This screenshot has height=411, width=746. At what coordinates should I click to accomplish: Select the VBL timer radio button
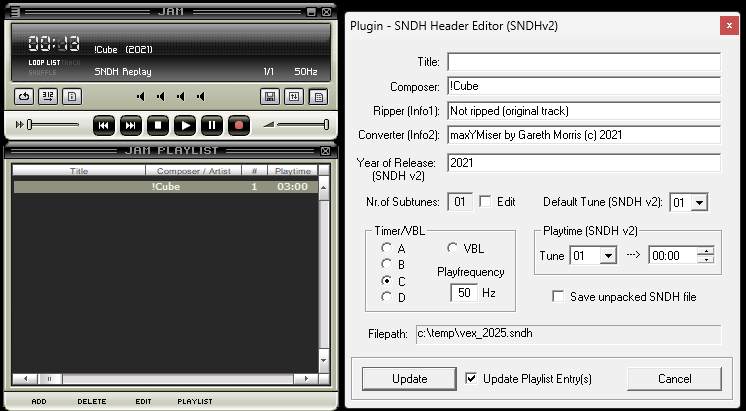(452, 248)
